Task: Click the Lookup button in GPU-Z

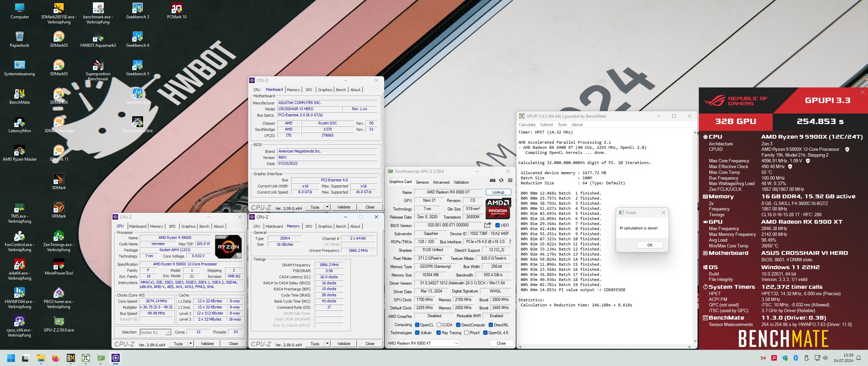Action: pos(498,192)
